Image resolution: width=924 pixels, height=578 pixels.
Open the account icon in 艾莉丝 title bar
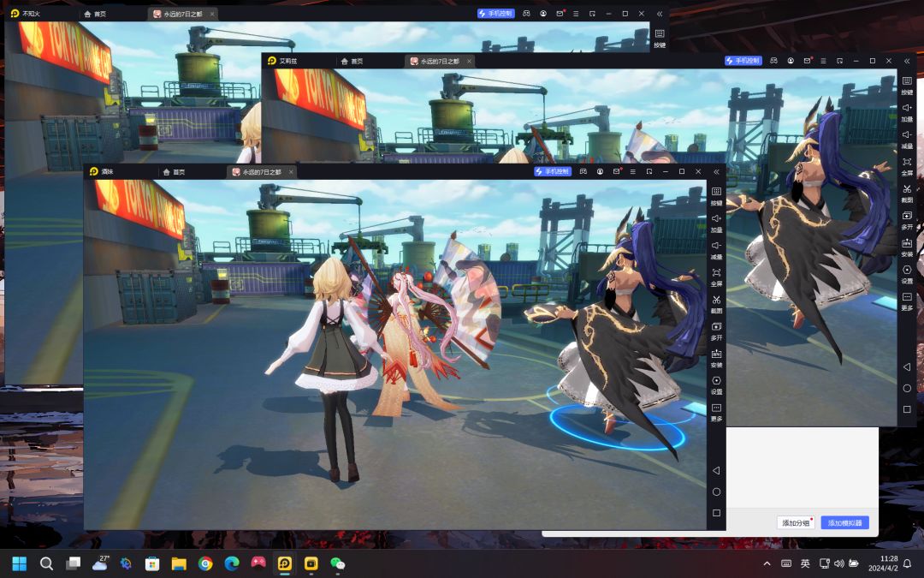tap(791, 61)
